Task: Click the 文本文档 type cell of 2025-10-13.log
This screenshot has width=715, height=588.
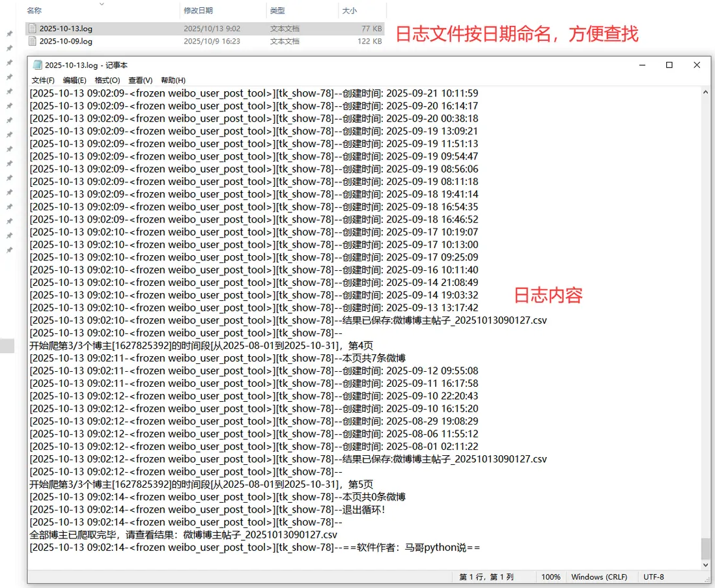Action: [285, 29]
